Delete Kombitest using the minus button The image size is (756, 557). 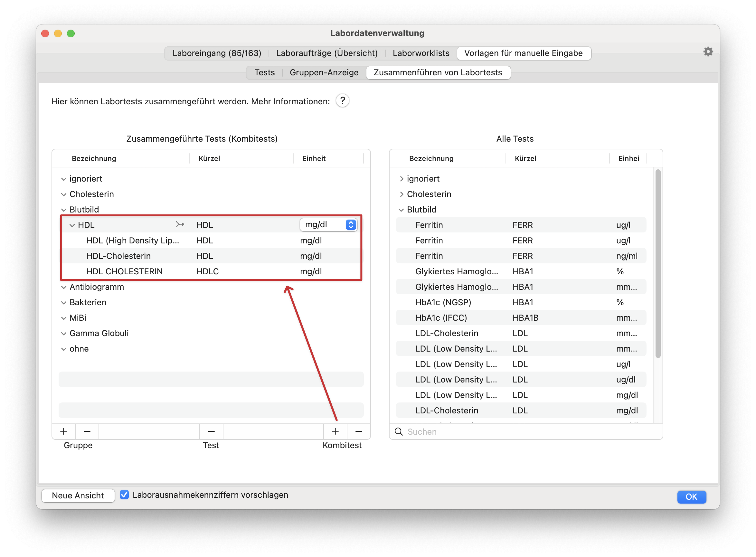pos(359,431)
